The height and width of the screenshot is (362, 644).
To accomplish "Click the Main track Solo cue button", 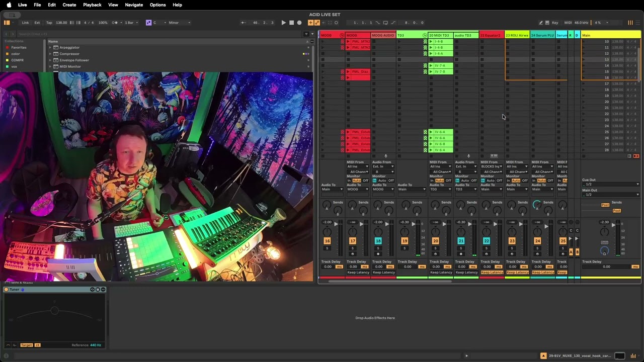I will [604, 242].
